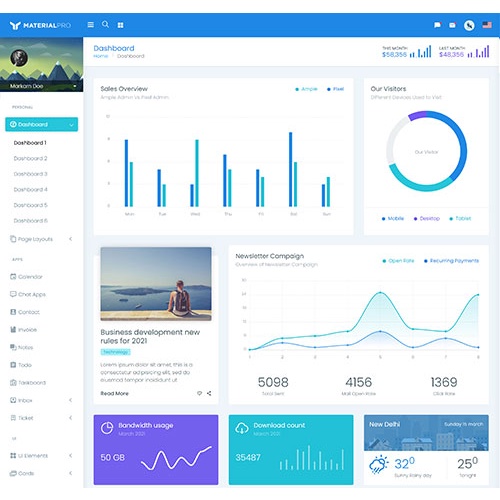Click the Technology tag badge

tap(115, 352)
